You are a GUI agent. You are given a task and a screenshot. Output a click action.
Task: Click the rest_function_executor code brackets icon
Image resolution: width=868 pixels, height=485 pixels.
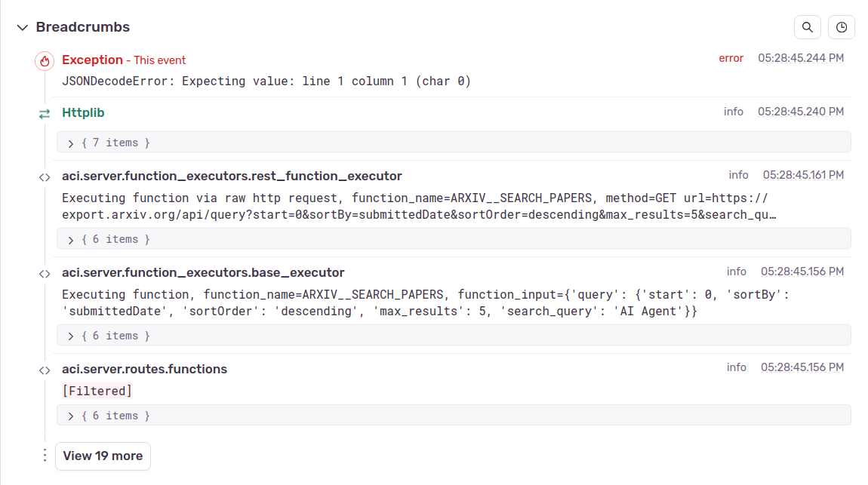click(45, 177)
